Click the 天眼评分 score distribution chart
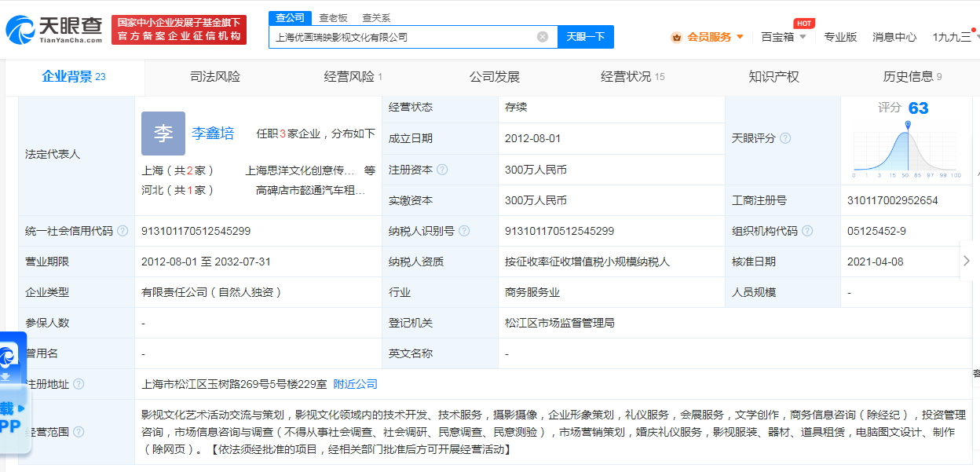Screen dimensions: 980x472 [x=907, y=149]
